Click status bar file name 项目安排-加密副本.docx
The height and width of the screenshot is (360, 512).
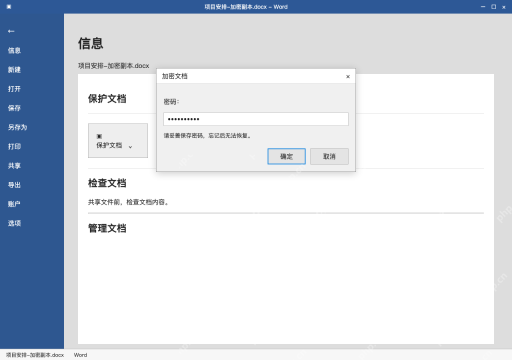(x=35, y=355)
